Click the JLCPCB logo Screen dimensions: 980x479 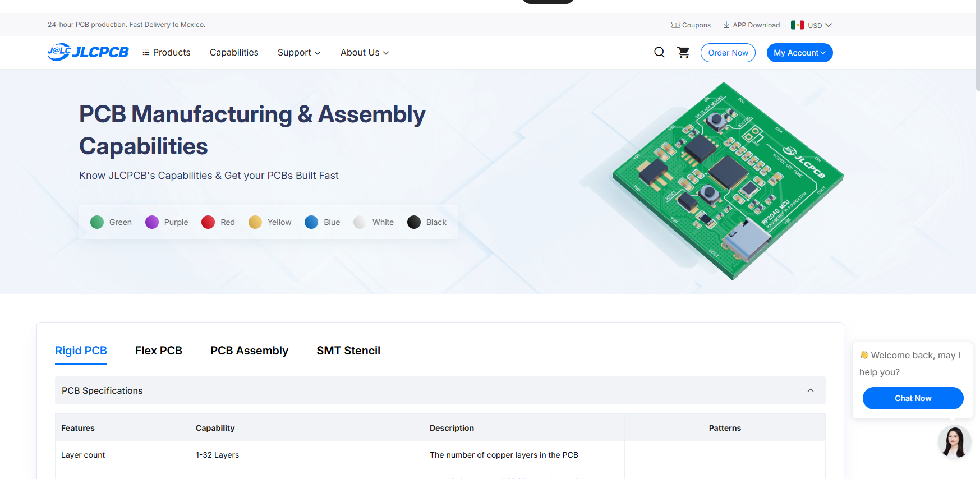tap(88, 52)
